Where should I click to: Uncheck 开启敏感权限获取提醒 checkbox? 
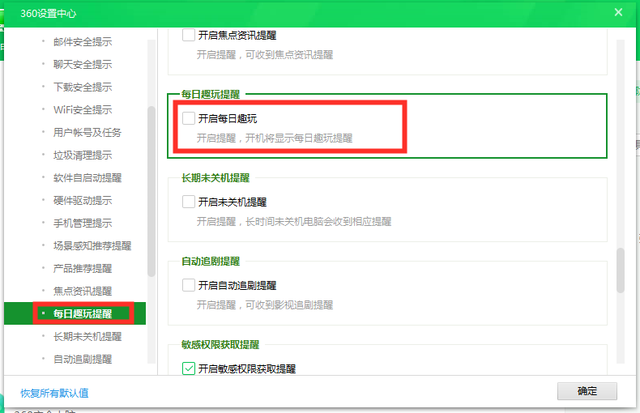tap(189, 369)
